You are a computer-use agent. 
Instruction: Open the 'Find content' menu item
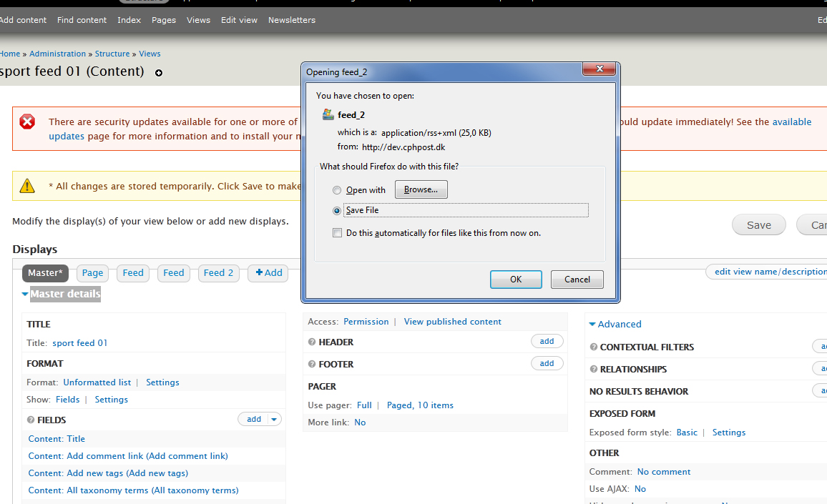[x=82, y=20]
